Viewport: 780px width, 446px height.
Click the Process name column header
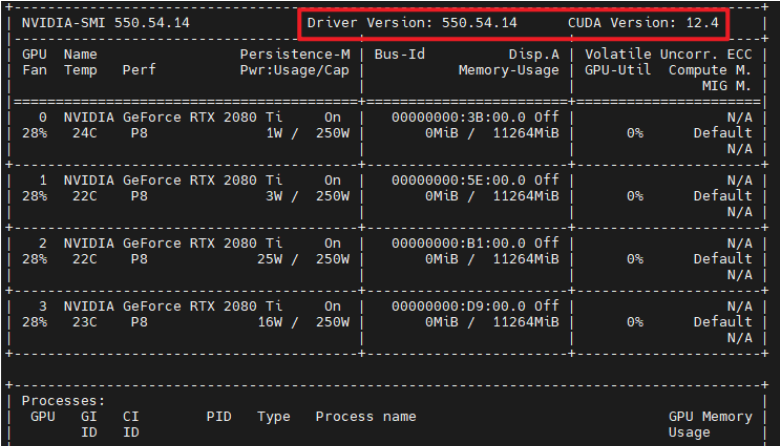click(366, 417)
